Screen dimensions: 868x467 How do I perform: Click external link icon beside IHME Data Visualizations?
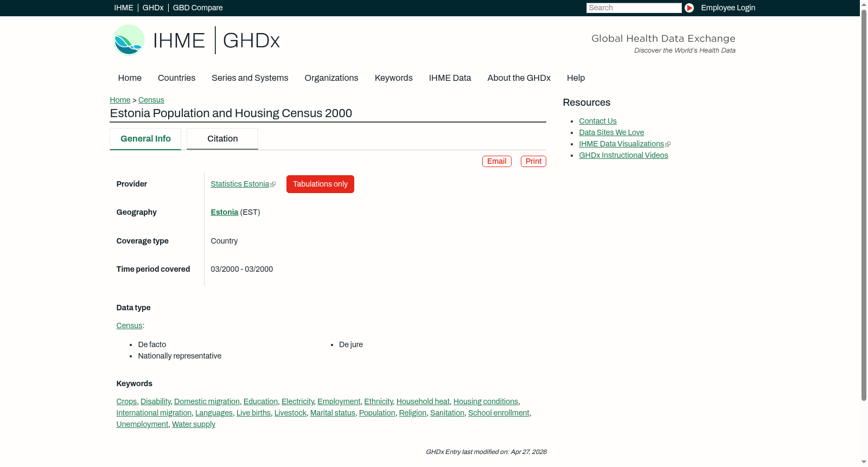click(x=668, y=144)
